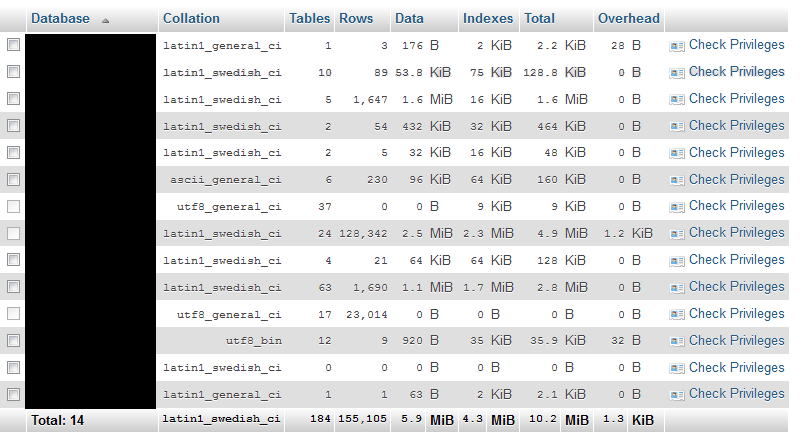Open Check Privileges for the 63 tables row
The image size is (805, 443).
[736, 286]
